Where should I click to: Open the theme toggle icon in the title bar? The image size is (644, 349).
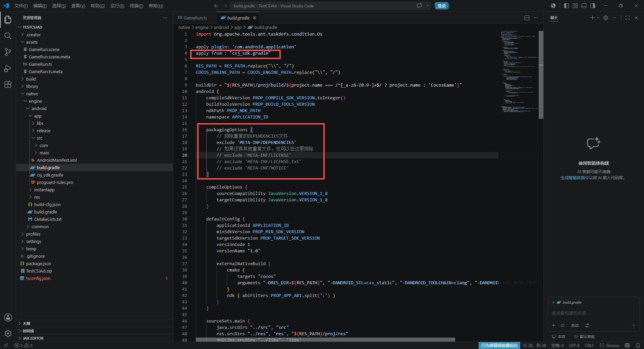point(553,6)
